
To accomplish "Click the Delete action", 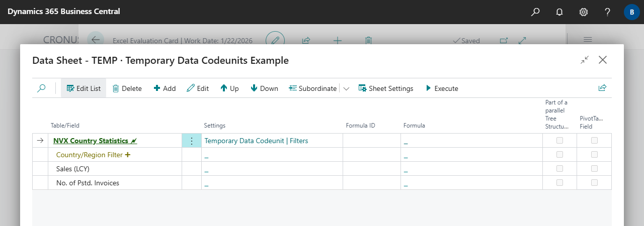I will click(x=127, y=88).
